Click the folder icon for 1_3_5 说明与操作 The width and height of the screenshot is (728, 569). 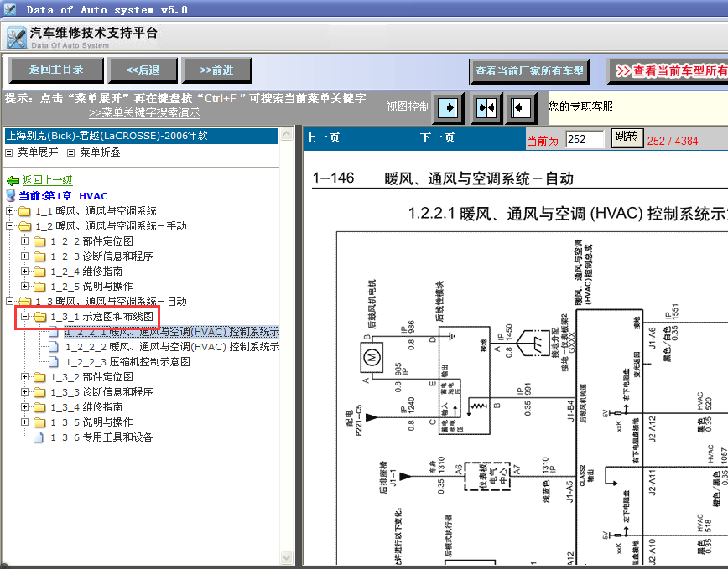tap(40, 422)
